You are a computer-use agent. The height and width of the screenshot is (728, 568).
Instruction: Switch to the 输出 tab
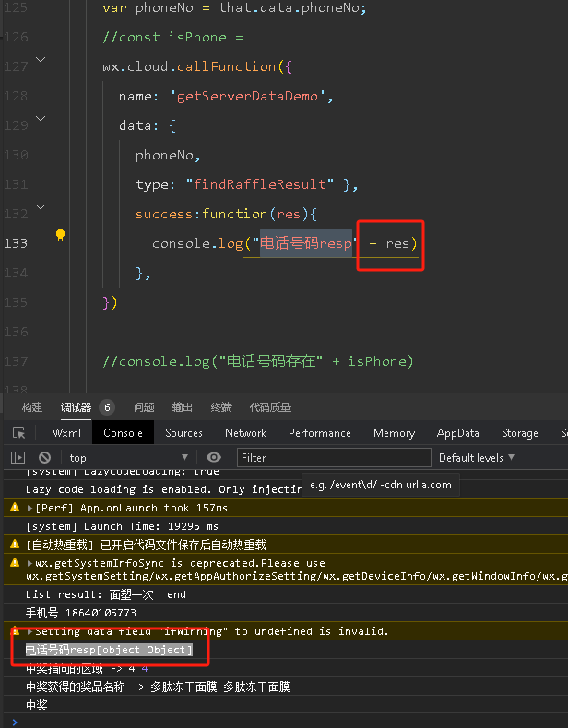coord(182,407)
